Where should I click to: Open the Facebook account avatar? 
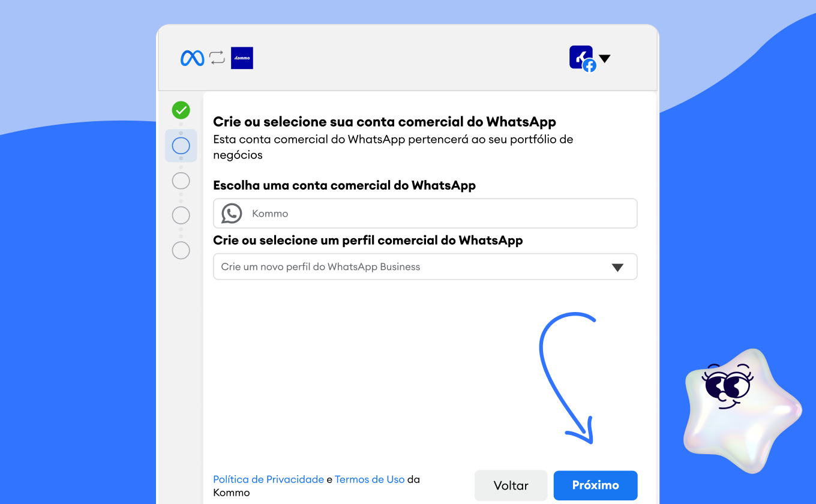582,58
